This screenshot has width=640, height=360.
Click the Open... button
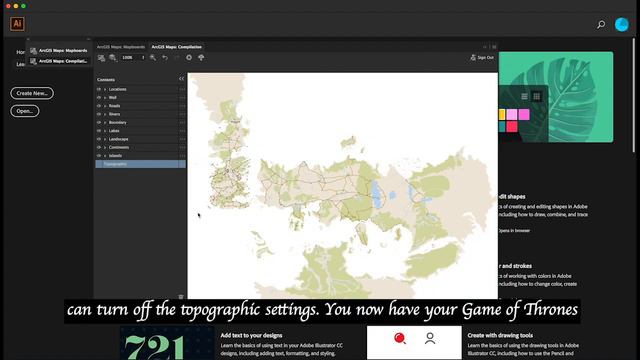(x=24, y=111)
